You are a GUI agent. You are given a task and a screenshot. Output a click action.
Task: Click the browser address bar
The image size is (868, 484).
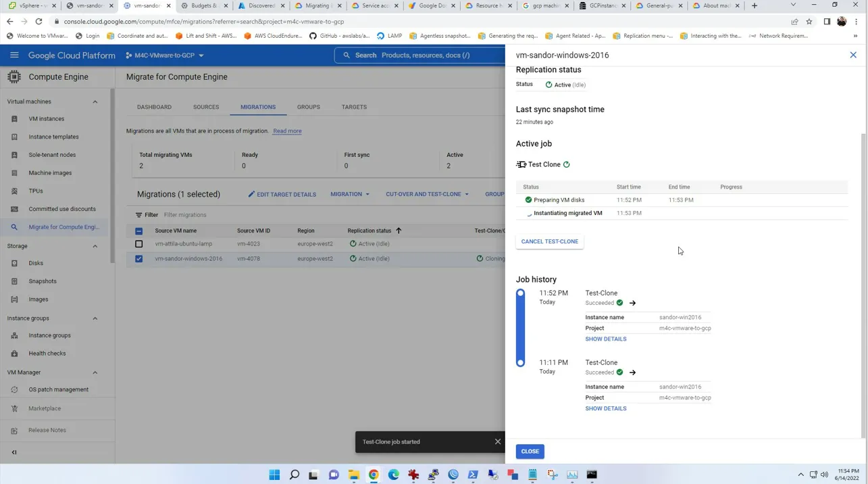point(419,22)
